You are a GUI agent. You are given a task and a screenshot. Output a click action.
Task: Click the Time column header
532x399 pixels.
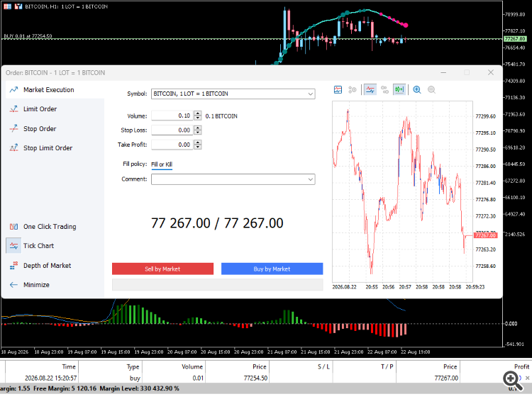69,367
